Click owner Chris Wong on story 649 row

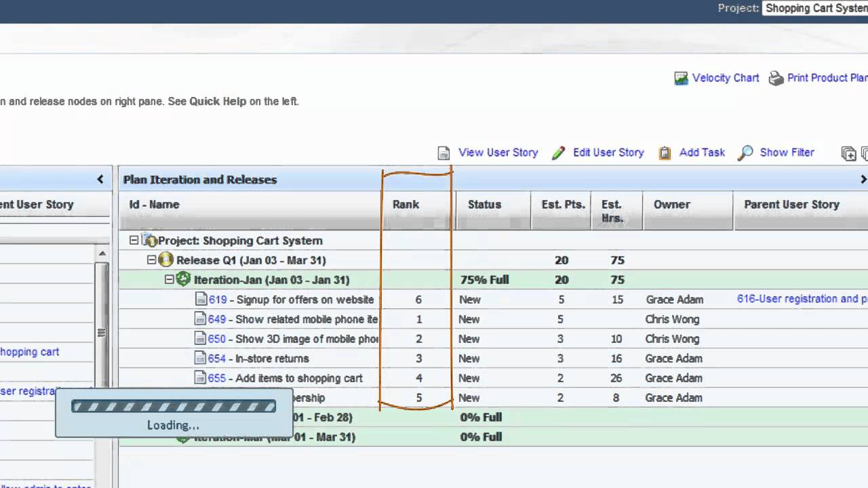click(672, 319)
